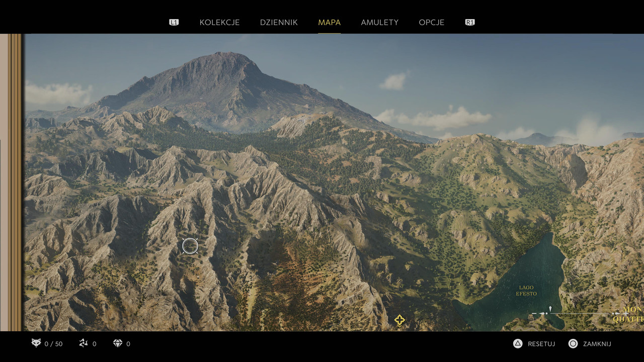644x362 pixels.
Task: Switch to the DZIENNIK tab
Action: click(279, 22)
